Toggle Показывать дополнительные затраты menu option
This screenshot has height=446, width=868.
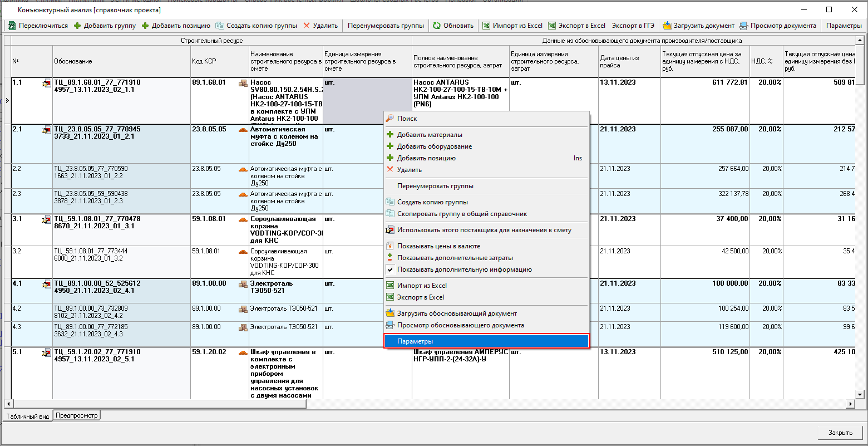pyautogui.click(x=455, y=258)
